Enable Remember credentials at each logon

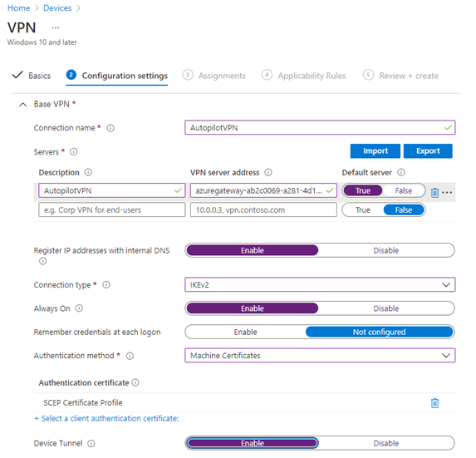(x=245, y=332)
